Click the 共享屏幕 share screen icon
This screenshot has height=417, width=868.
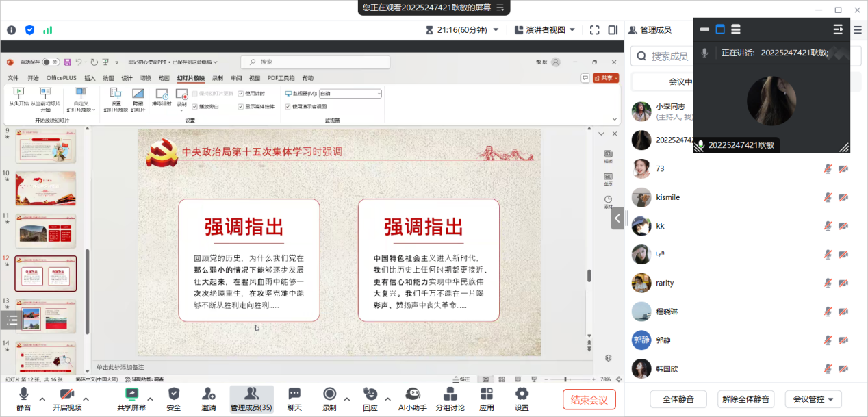(x=133, y=394)
